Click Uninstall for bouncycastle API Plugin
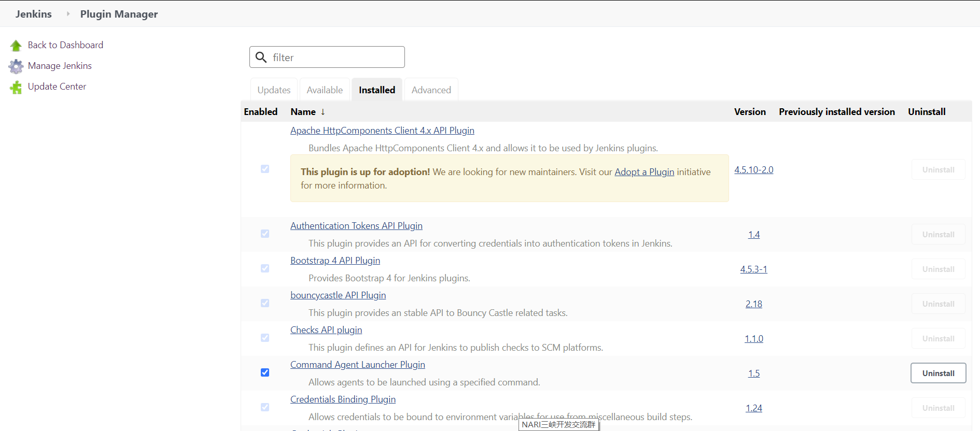Screen dimensions: 980x431 938,304
